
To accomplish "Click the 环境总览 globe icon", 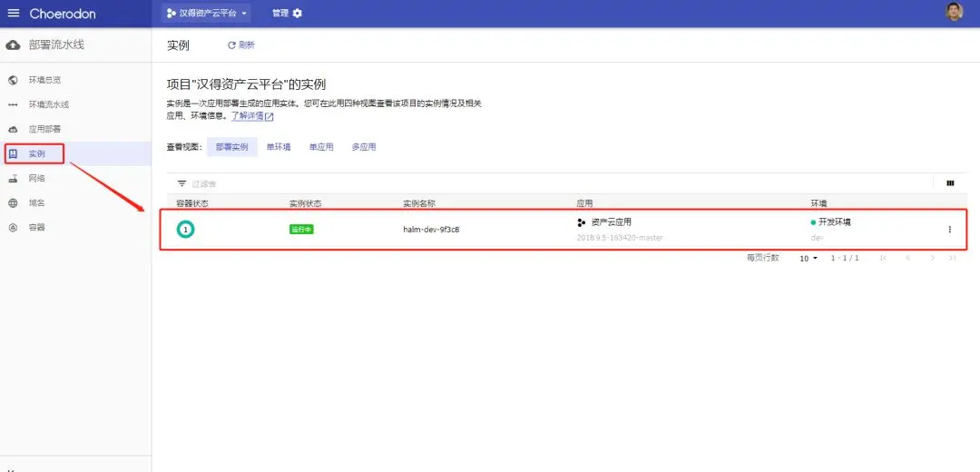I will coord(13,80).
